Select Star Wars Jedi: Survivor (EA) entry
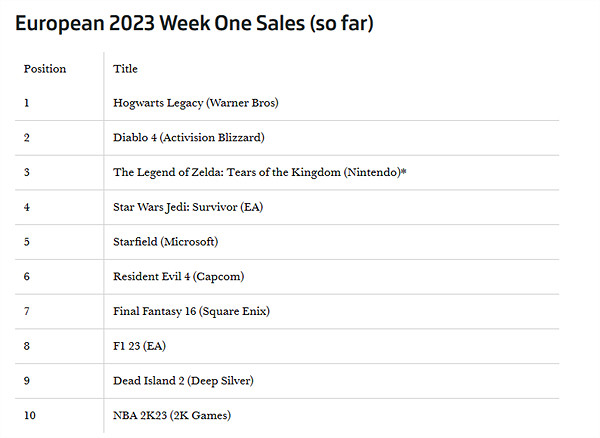Image resolution: width=600 pixels, height=438 pixels. (x=188, y=207)
